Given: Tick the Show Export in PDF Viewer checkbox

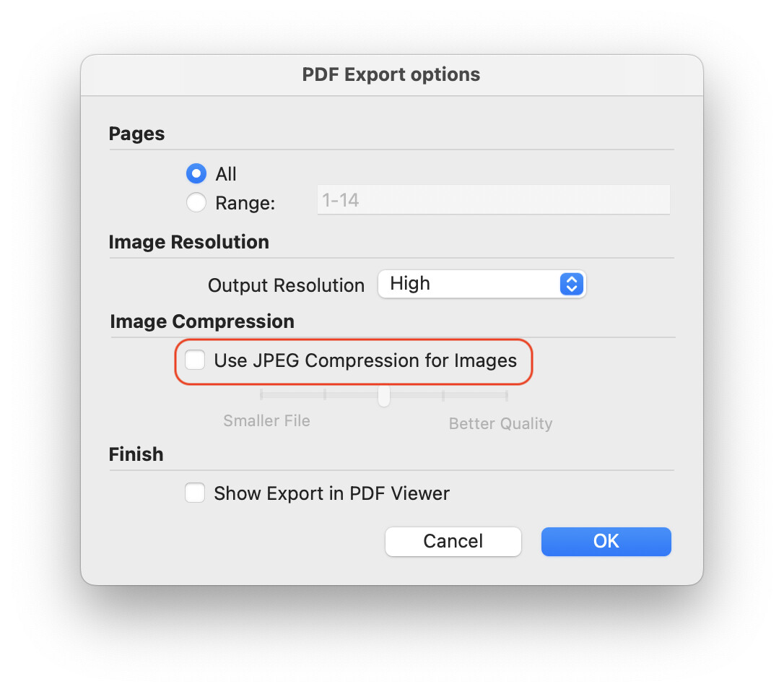Looking at the screenshot, I should [195, 493].
